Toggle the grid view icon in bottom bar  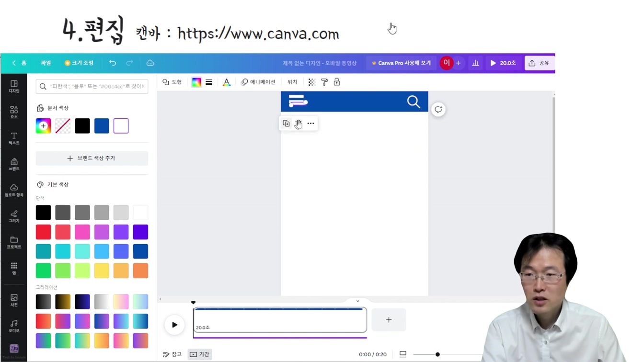coord(403,354)
